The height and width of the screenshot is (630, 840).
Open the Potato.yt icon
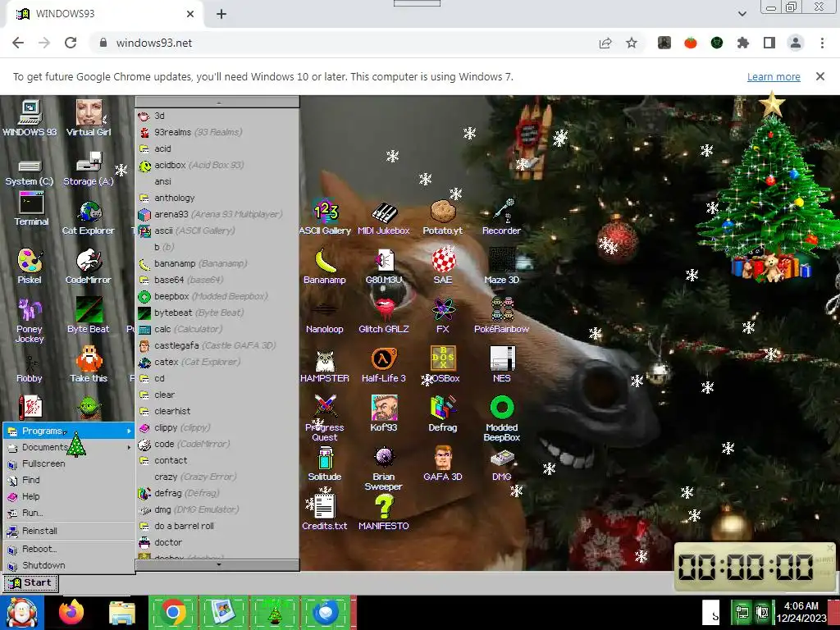click(442, 218)
